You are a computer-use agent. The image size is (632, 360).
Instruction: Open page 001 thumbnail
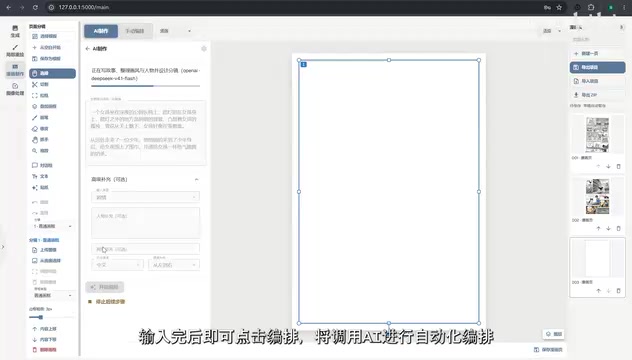[x=597, y=135]
